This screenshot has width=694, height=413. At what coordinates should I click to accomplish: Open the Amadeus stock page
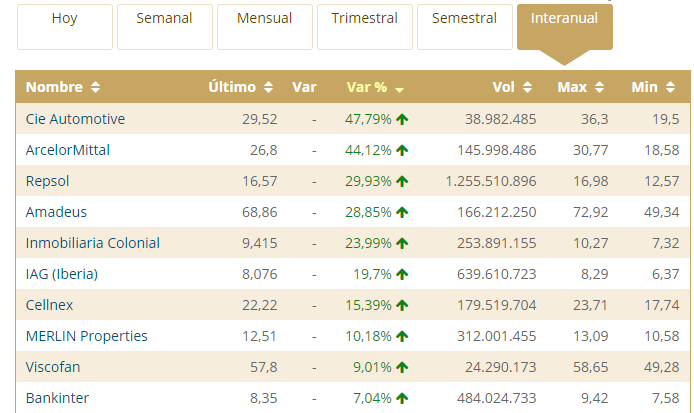click(56, 212)
